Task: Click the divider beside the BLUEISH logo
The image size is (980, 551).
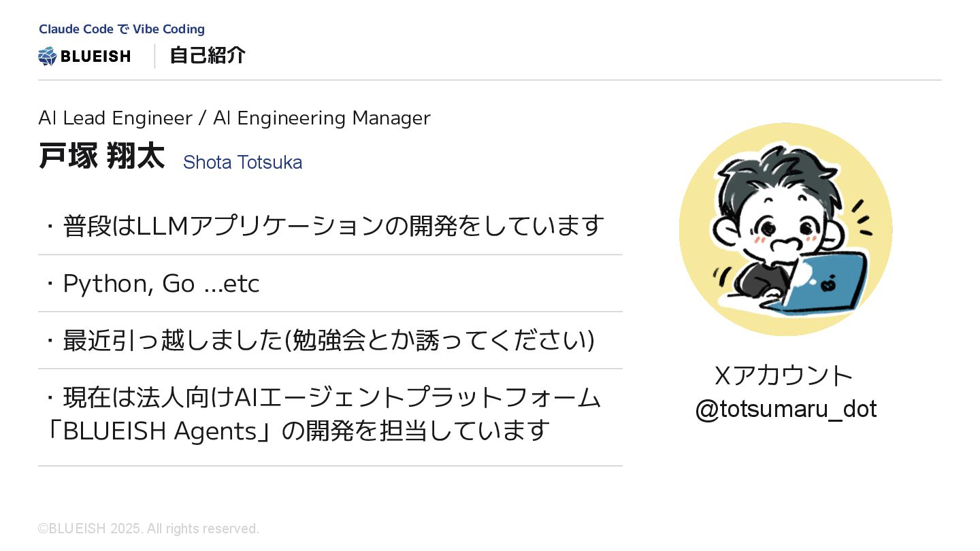Action: pyautogui.click(x=154, y=56)
